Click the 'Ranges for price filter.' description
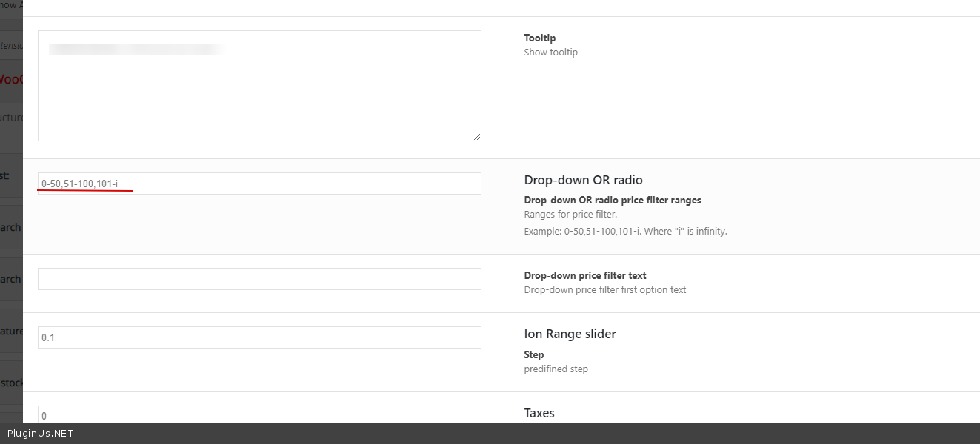Viewport: 980px width, 444px height. click(570, 215)
